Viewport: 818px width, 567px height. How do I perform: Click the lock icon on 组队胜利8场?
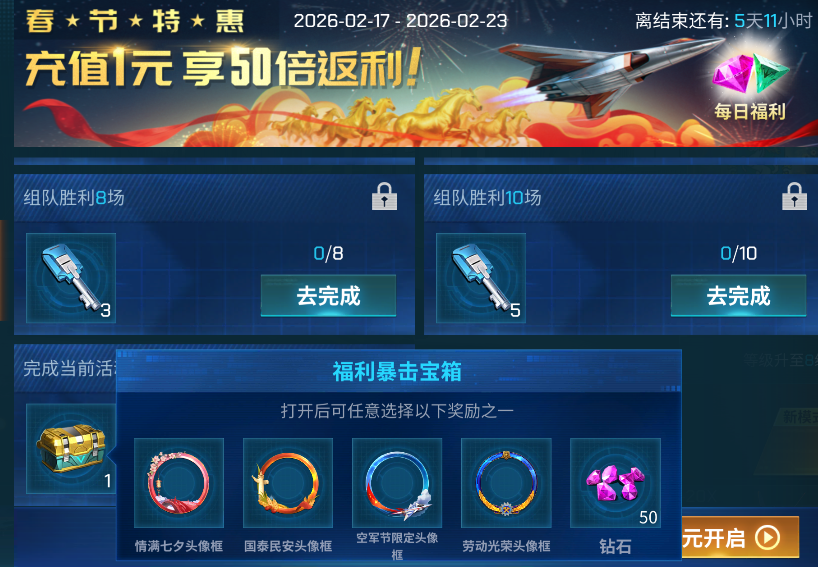pyautogui.click(x=384, y=197)
